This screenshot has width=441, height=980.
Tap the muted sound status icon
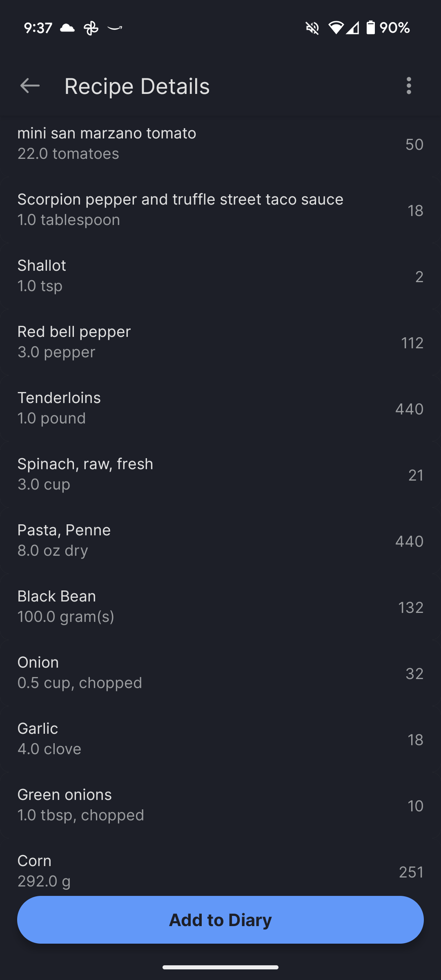click(312, 28)
